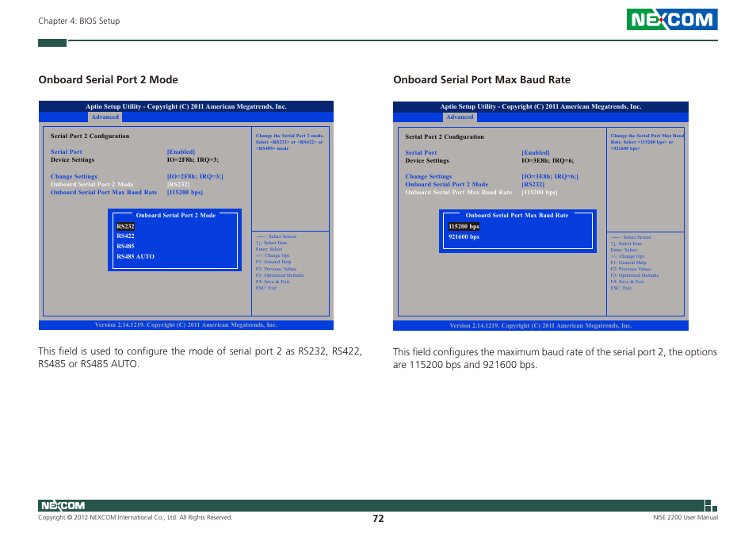The height and width of the screenshot is (533, 756).
Task: Click the 'F3: Optimized Defaults' hint in the Max Baud Rate screenshot
Action: coord(635,275)
